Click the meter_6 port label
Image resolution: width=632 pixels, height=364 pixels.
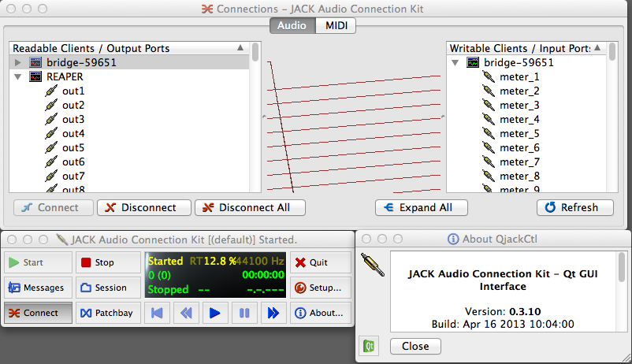[x=519, y=147]
